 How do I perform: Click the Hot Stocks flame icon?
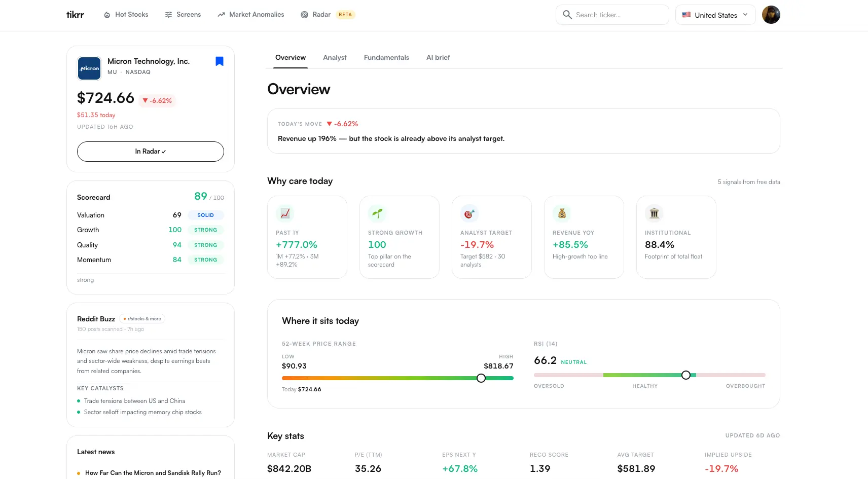pos(107,15)
